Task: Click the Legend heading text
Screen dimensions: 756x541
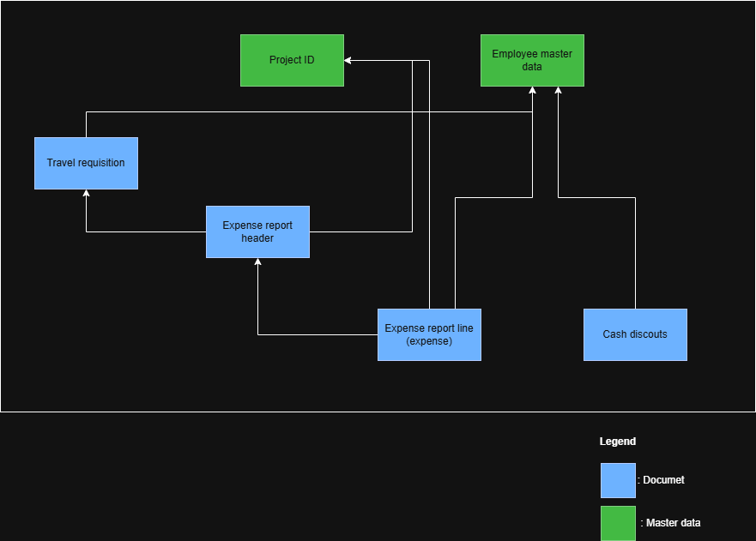Action: (x=617, y=442)
